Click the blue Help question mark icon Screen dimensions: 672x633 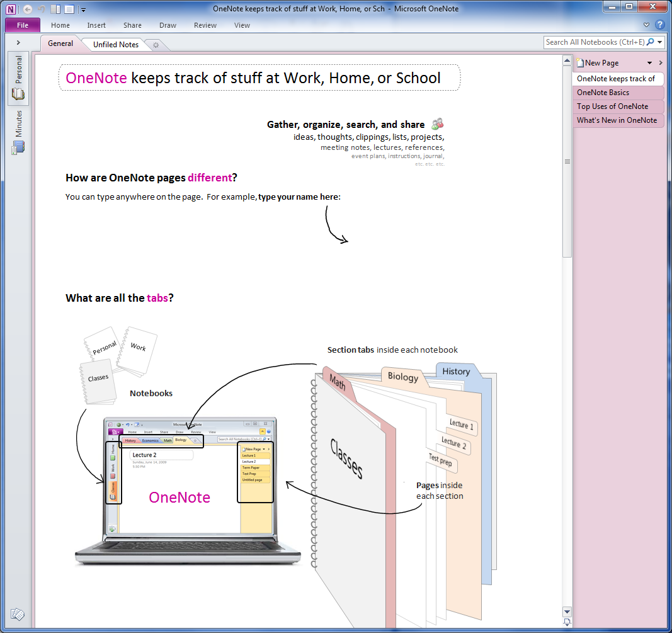pyautogui.click(x=660, y=25)
